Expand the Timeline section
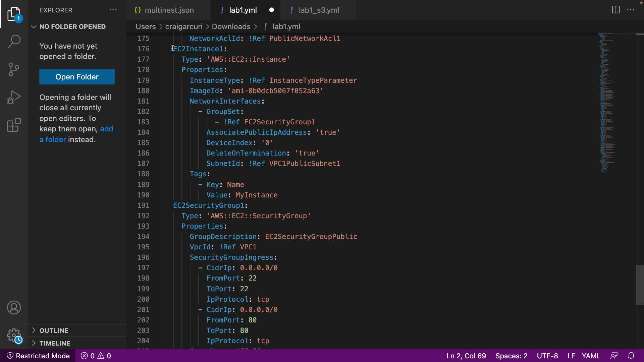644x362 pixels. (55, 343)
